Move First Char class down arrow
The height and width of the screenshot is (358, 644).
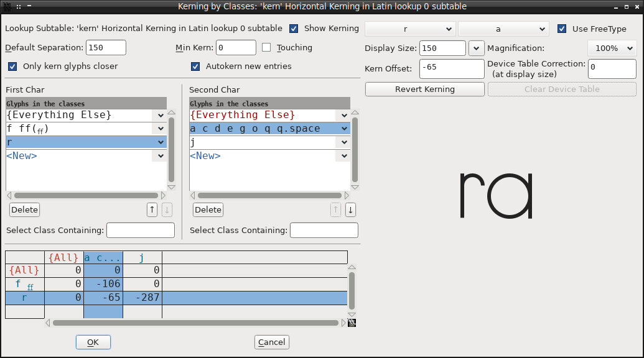[x=167, y=210]
